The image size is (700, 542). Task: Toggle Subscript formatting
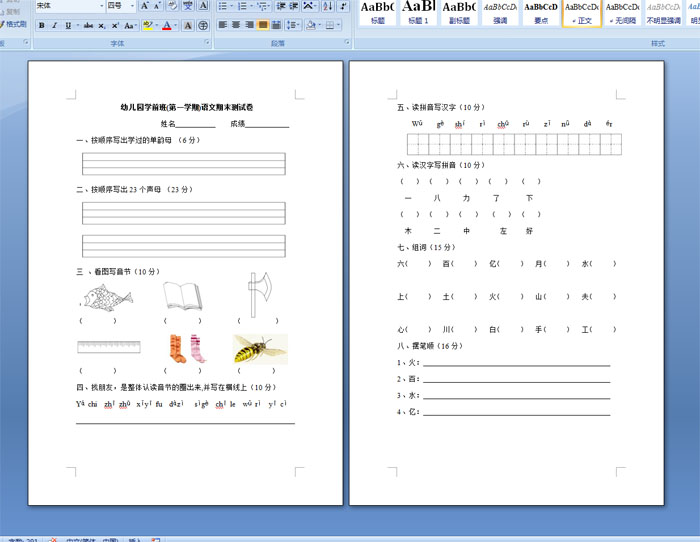coord(102,25)
